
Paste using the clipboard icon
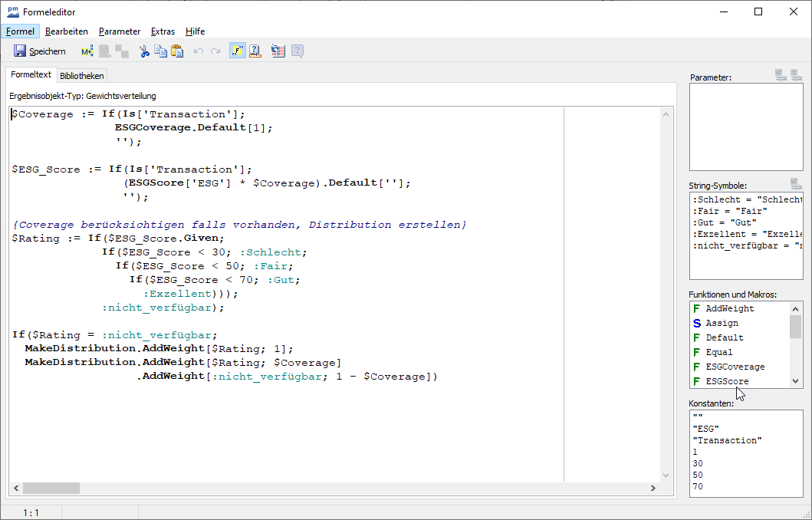pyautogui.click(x=177, y=51)
